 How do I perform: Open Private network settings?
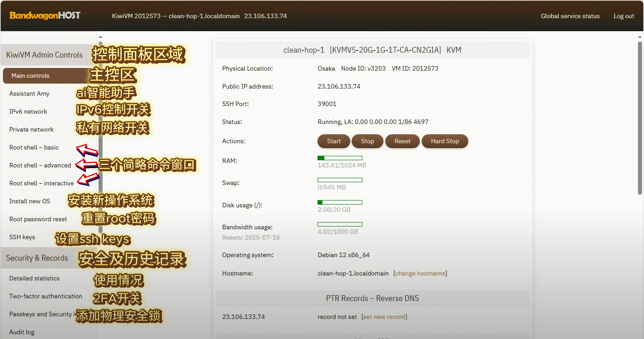point(31,129)
